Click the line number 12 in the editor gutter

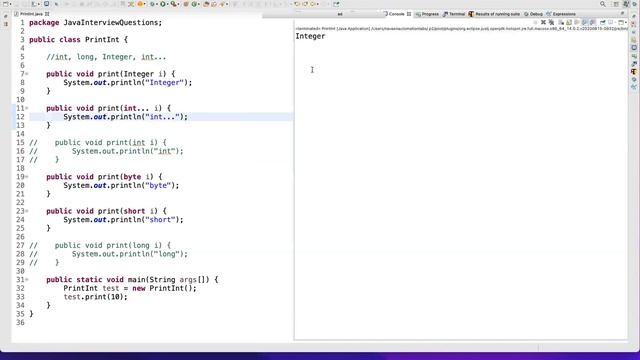20,117
